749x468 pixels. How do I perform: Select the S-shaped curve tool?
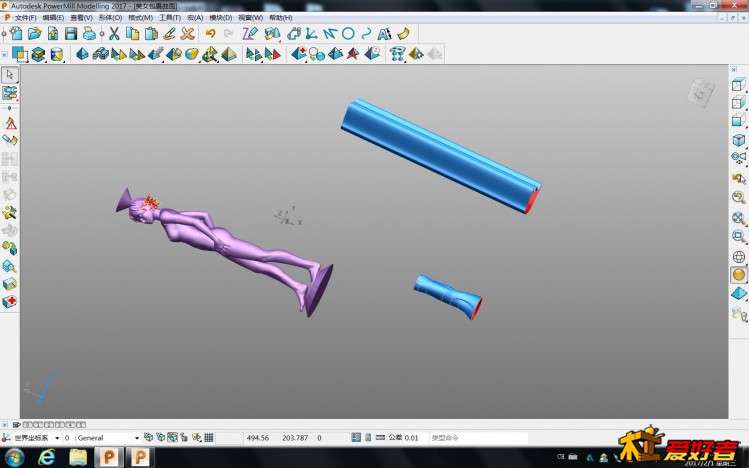pos(366,33)
